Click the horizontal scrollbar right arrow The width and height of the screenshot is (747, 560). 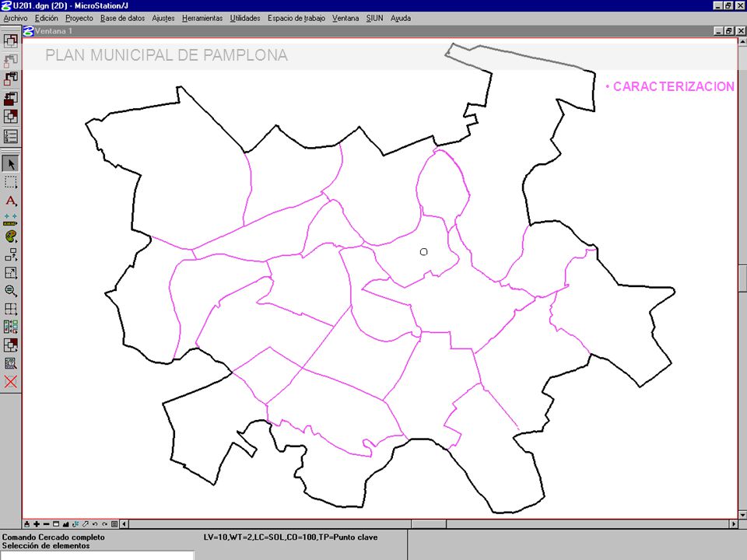click(733, 524)
